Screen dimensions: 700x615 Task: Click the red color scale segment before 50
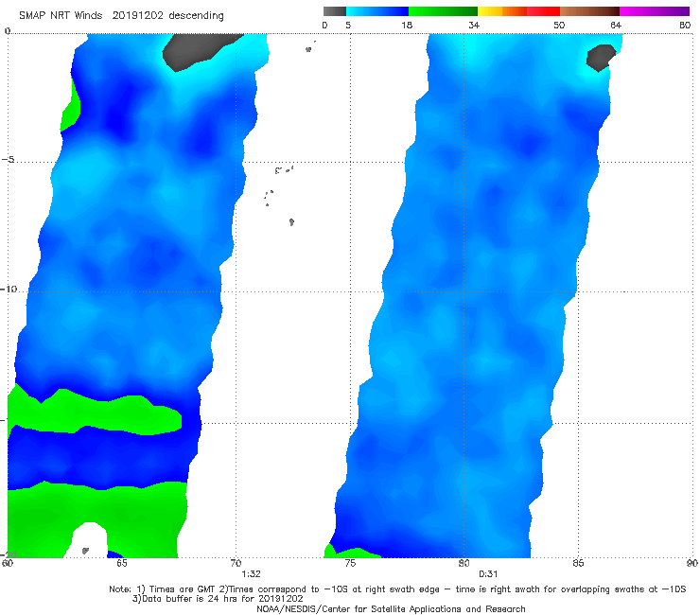click(543, 11)
